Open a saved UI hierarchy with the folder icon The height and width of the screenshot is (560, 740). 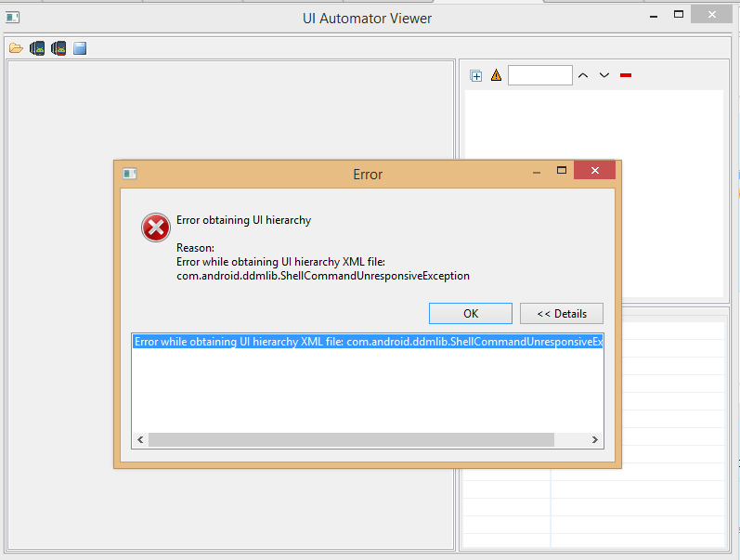click(x=16, y=48)
